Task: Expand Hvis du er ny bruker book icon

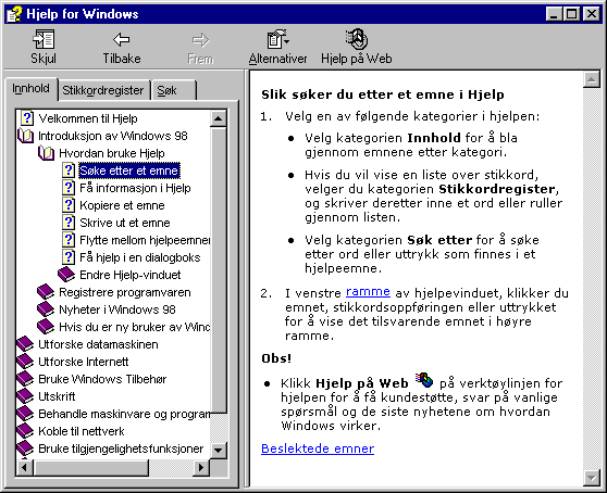Action: pyautogui.click(x=45, y=327)
